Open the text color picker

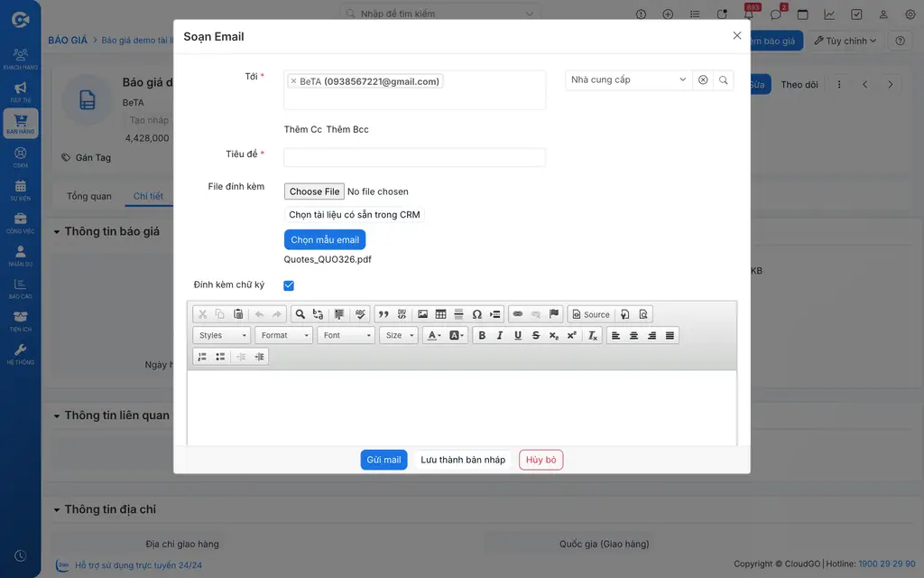pos(434,336)
